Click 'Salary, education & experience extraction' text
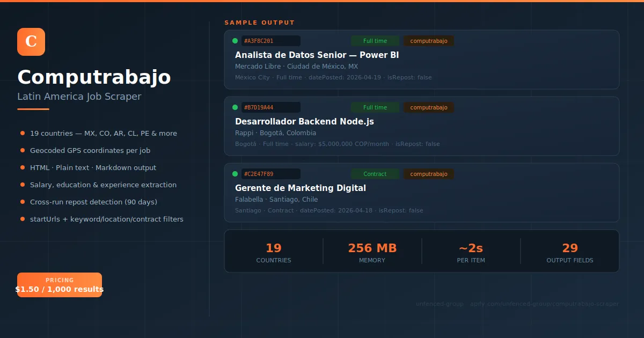 [103, 185]
